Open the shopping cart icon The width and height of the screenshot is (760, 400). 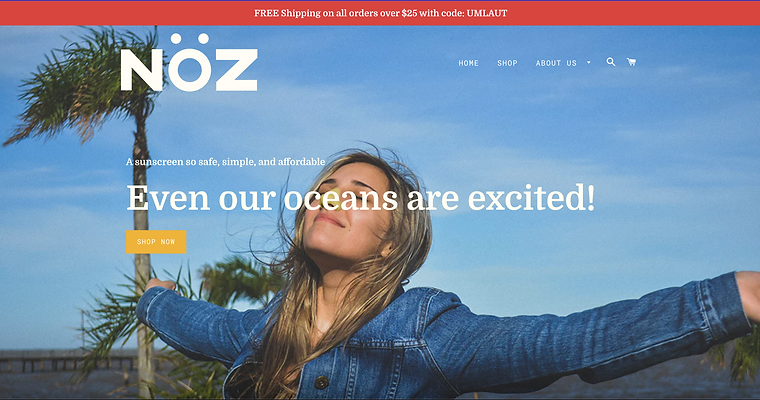click(x=631, y=62)
